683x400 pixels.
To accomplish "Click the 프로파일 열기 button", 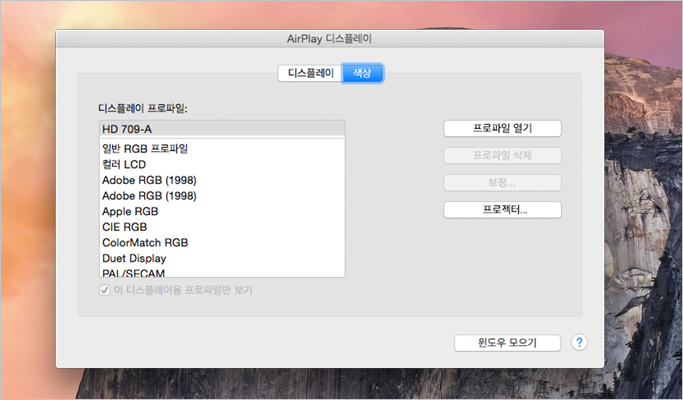I will [x=502, y=129].
